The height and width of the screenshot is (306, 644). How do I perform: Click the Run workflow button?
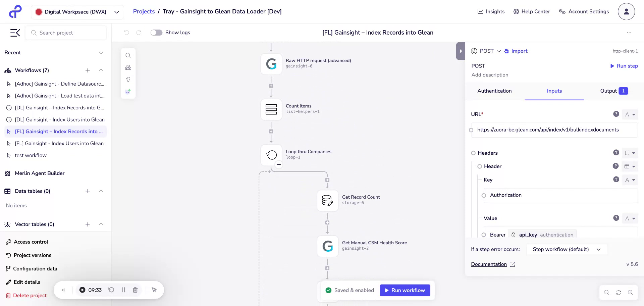click(405, 290)
